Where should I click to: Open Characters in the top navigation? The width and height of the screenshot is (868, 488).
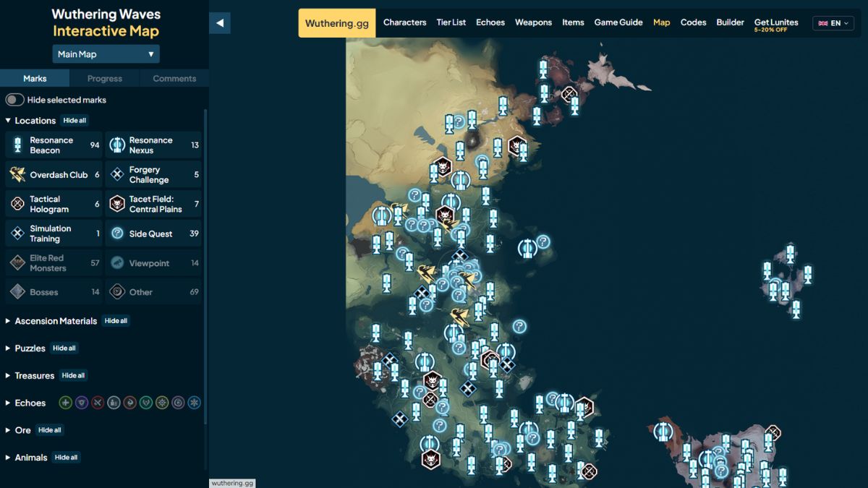(404, 22)
